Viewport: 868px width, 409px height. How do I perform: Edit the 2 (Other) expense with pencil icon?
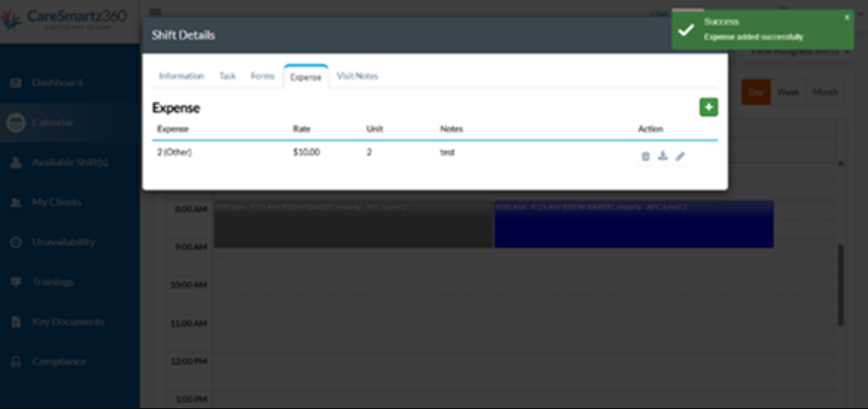pyautogui.click(x=680, y=156)
